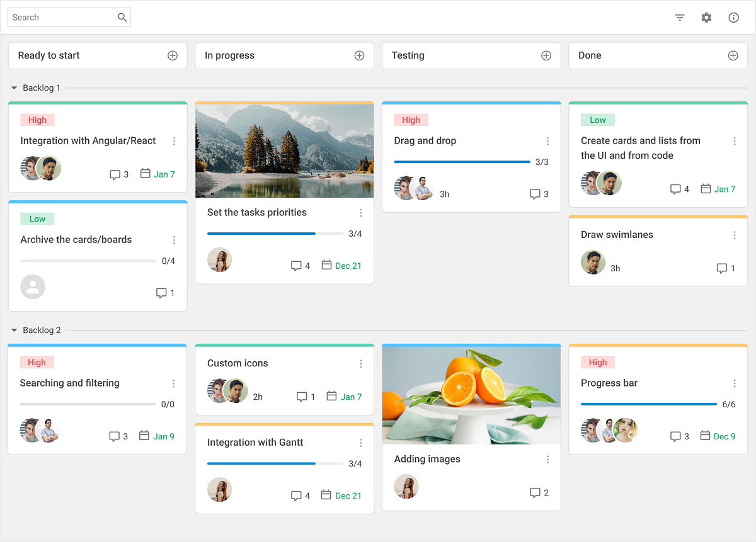This screenshot has width=756, height=542.
Task: Open the settings gear icon
Action: 706,17
